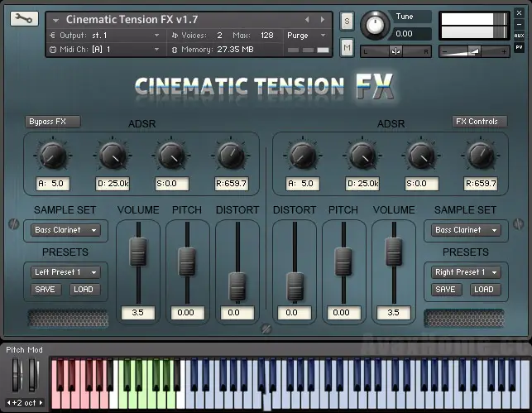Open the Output st. 1 dropdown
Screen dimensions: 532x413
coord(156,35)
